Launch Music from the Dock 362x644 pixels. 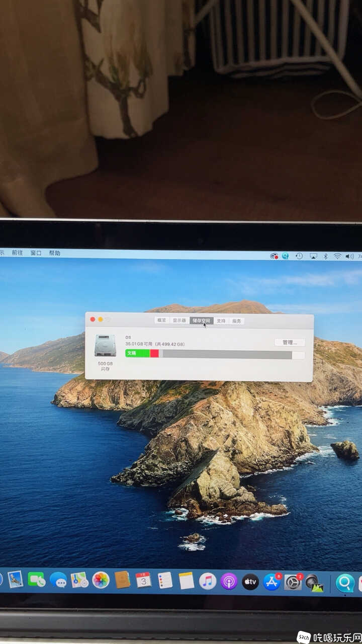(x=208, y=581)
